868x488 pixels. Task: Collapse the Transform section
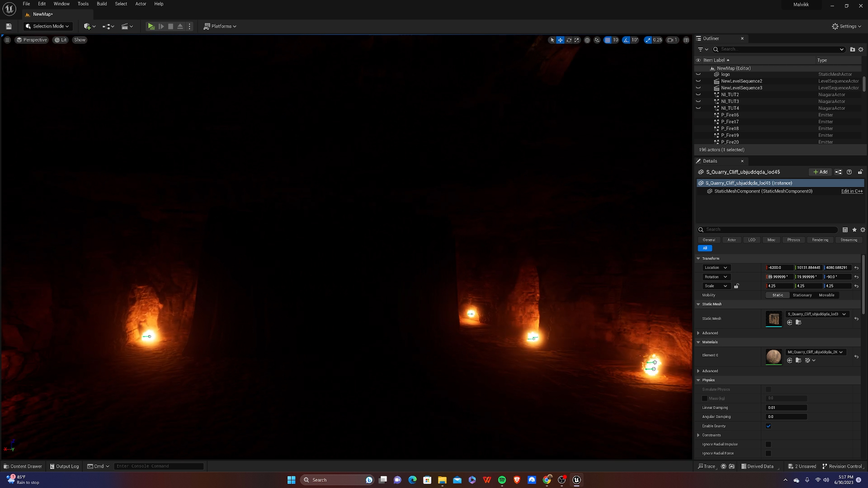click(698, 258)
